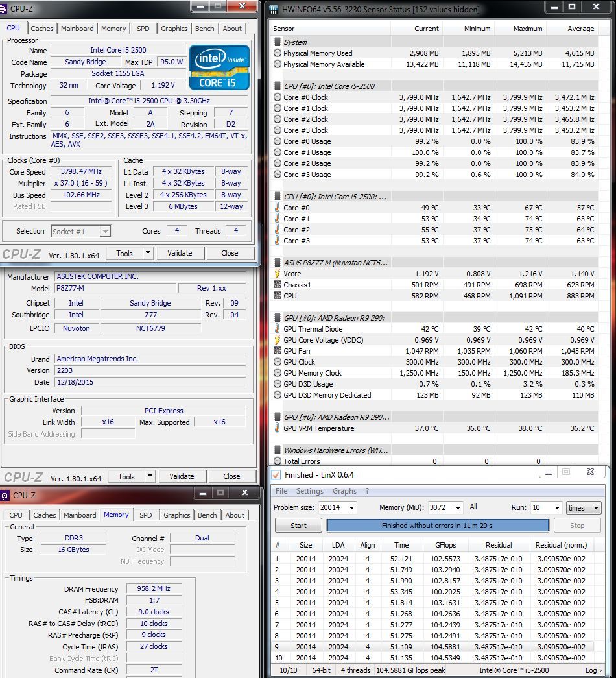Click the LinX Start button
This screenshot has width=616, height=678.
[x=298, y=526]
